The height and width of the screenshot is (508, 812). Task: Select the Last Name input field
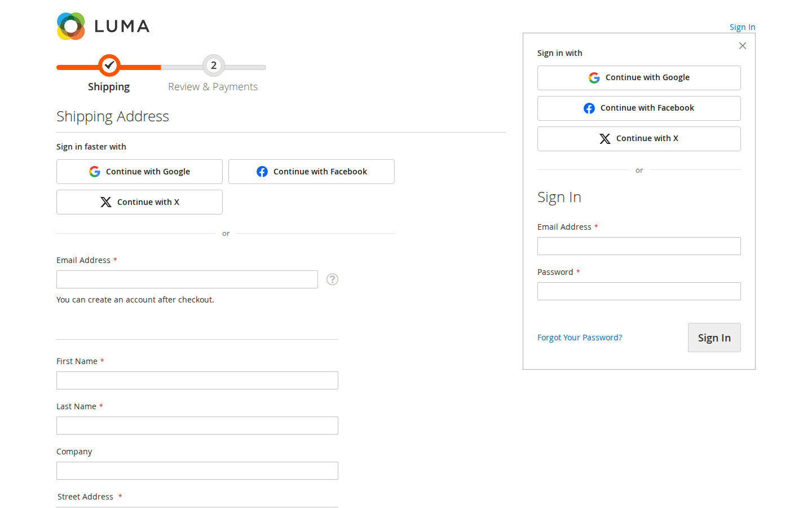click(197, 426)
